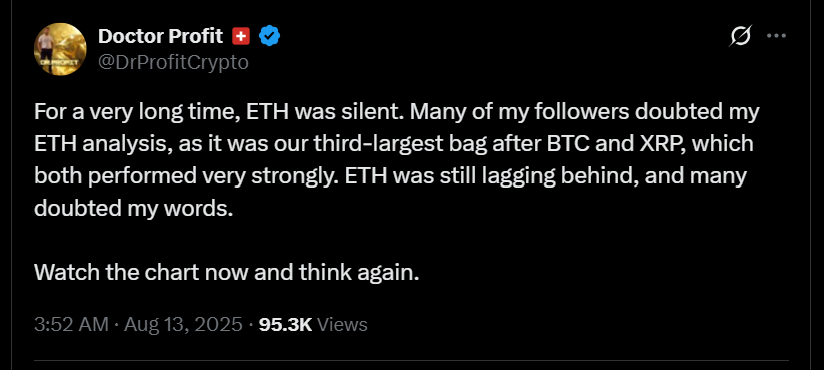
Task: Click the divider line below the post
Action: coord(411,361)
